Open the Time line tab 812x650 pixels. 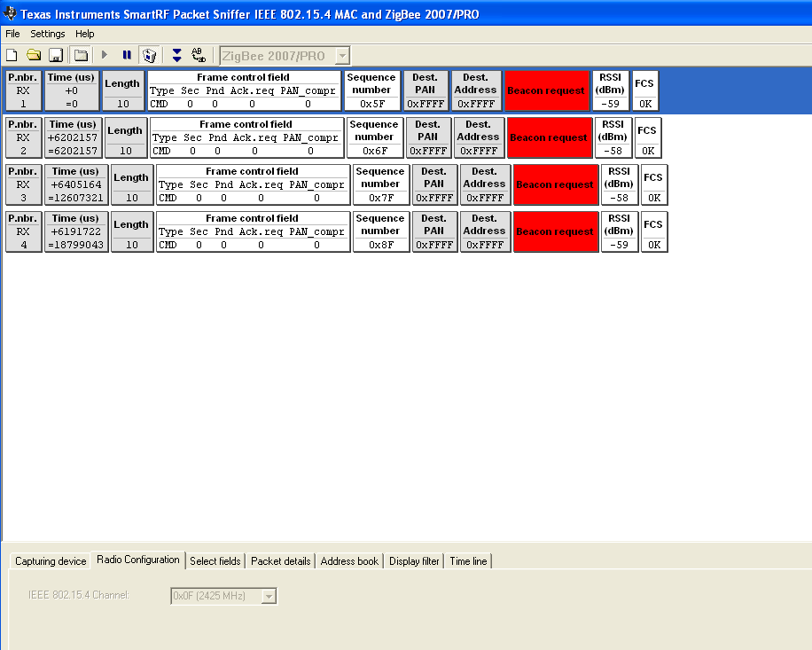click(x=468, y=561)
